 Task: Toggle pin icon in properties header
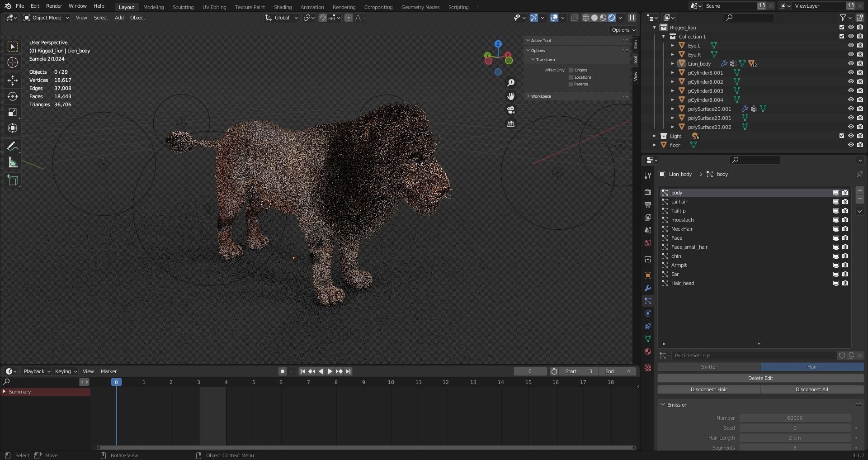859,174
